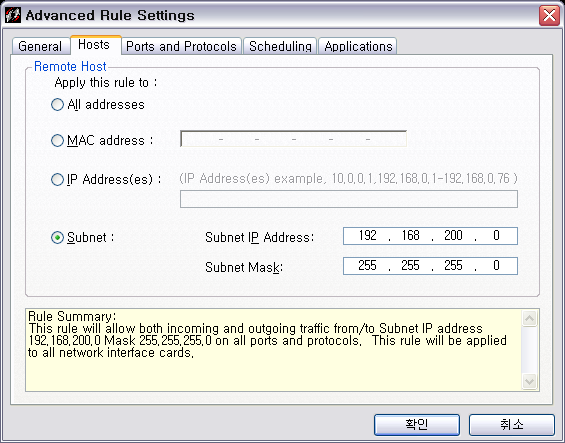Click the 168 octet of Subnet IP Address
565x443 pixels.
(x=410, y=236)
